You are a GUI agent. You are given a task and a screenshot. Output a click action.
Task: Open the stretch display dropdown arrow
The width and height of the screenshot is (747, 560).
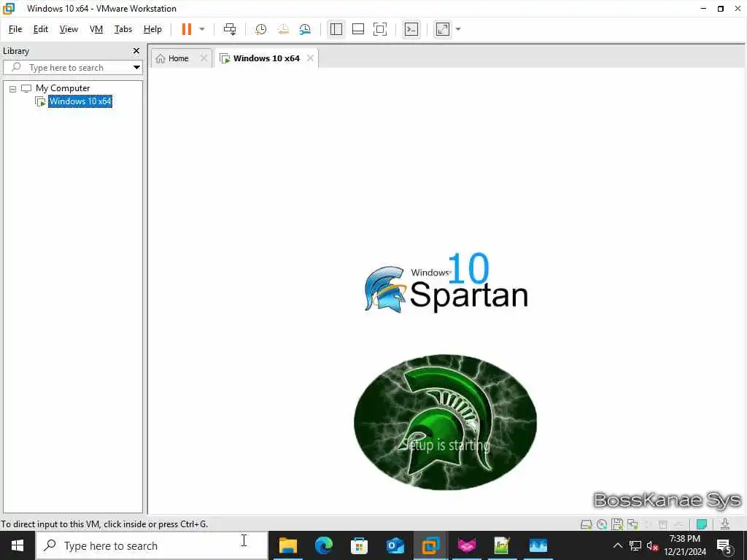458,29
